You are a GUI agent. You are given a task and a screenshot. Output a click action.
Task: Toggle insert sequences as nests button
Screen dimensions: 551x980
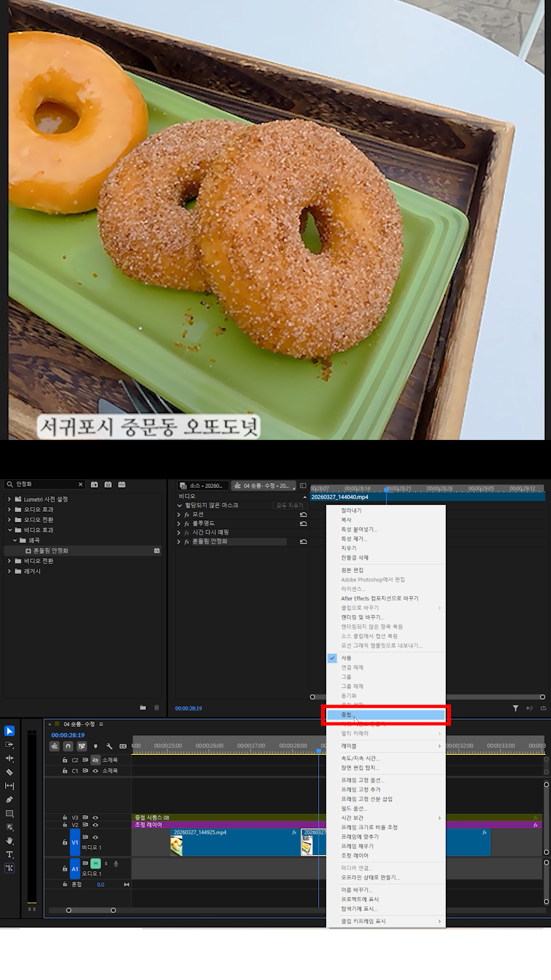55,746
